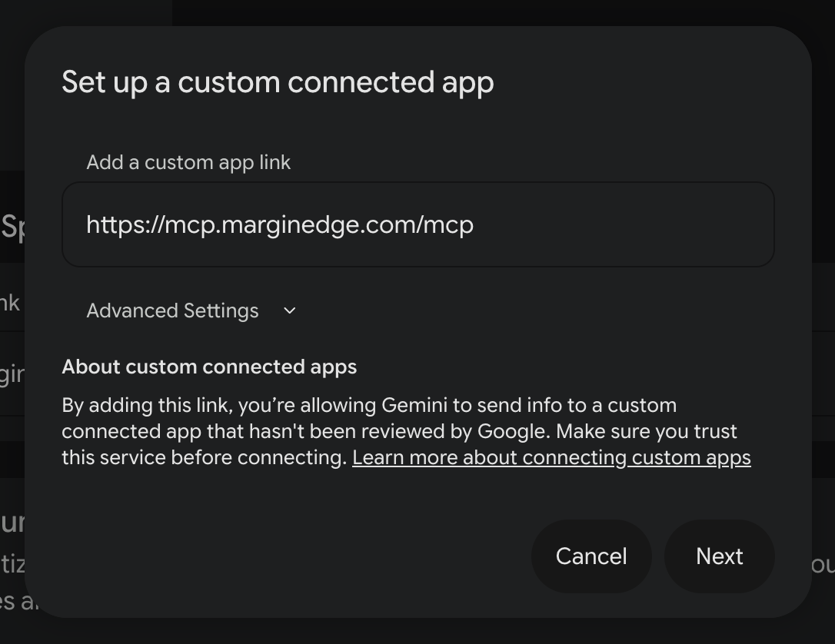Viewport: 835px width, 644px height.
Task: Open Learn more about connecting custom apps
Action: pyautogui.click(x=552, y=458)
